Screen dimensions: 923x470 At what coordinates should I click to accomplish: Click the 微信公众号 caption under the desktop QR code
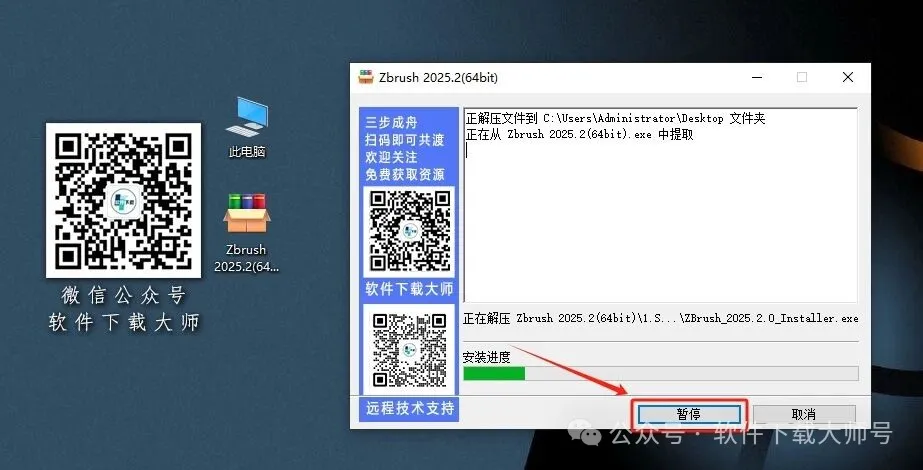[124, 296]
